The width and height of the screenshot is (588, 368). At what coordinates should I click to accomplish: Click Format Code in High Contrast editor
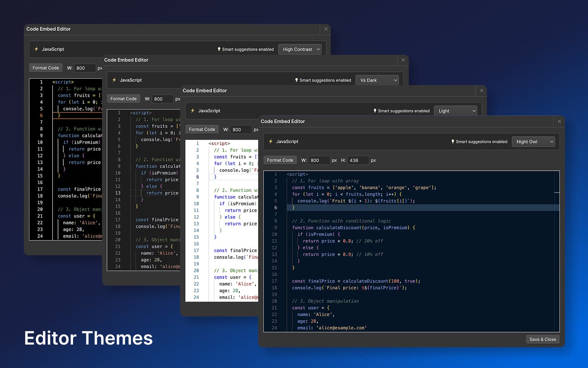[x=45, y=68]
